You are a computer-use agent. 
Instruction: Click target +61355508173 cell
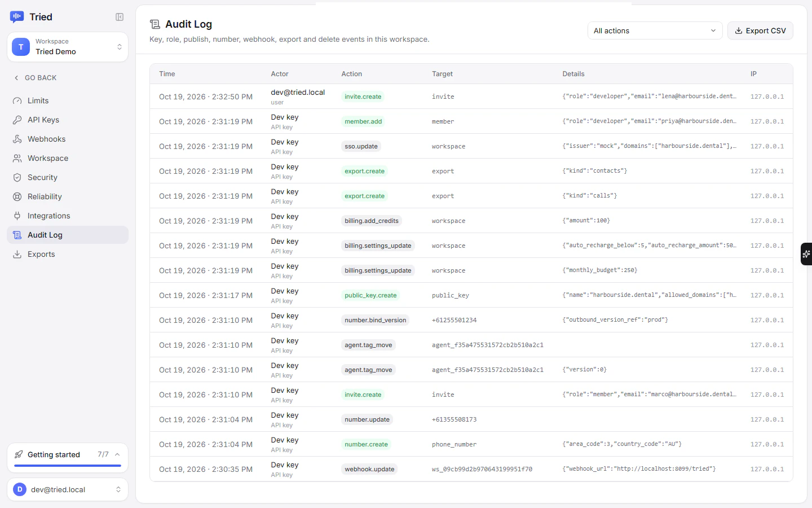coord(454,419)
